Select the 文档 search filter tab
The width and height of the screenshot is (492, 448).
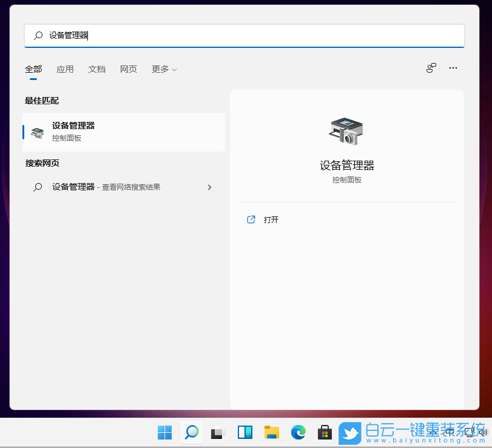pos(97,69)
